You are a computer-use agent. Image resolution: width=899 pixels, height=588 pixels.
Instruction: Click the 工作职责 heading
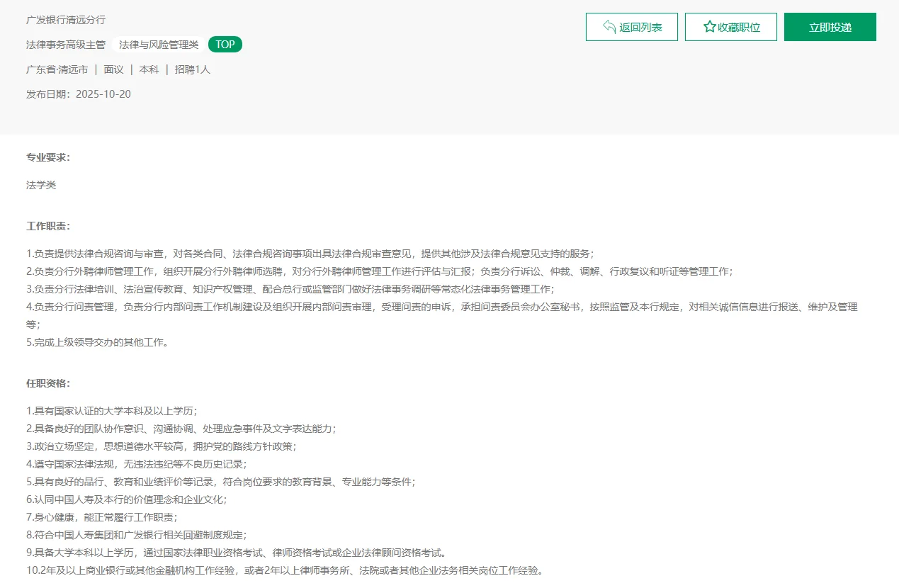point(48,226)
